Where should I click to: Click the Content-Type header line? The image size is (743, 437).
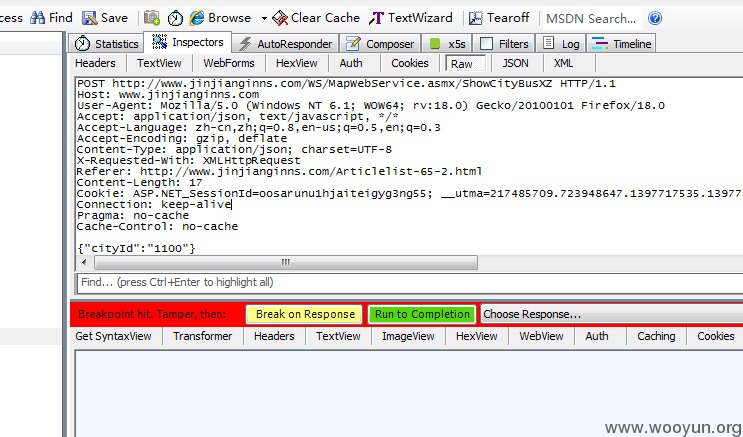click(x=235, y=150)
